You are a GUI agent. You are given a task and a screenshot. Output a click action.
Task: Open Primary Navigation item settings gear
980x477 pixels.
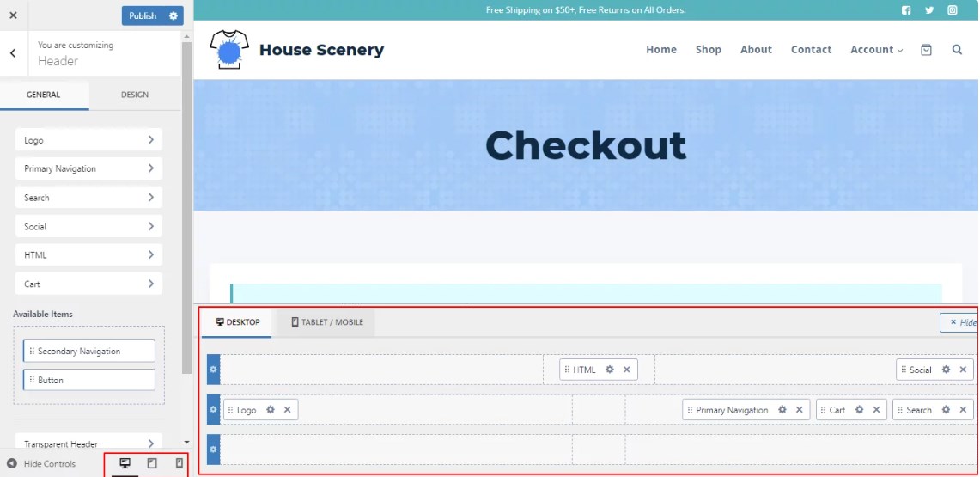[782, 409]
